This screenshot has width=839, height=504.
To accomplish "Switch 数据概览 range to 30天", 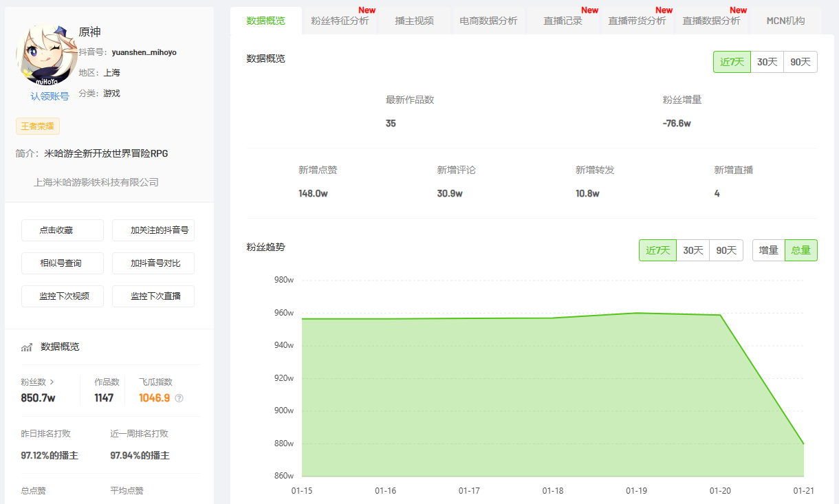I will 767,62.
